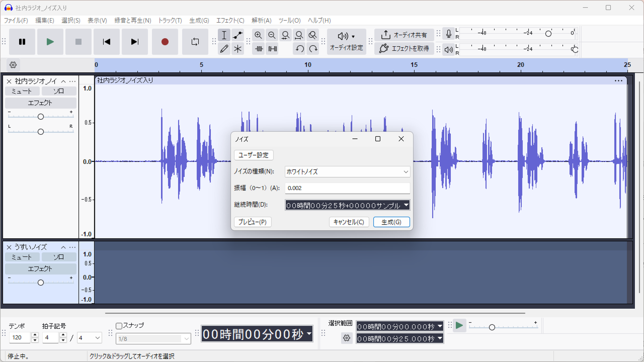Open the ノイズの種類 dropdown
This screenshot has height=362, width=644.
point(347,172)
